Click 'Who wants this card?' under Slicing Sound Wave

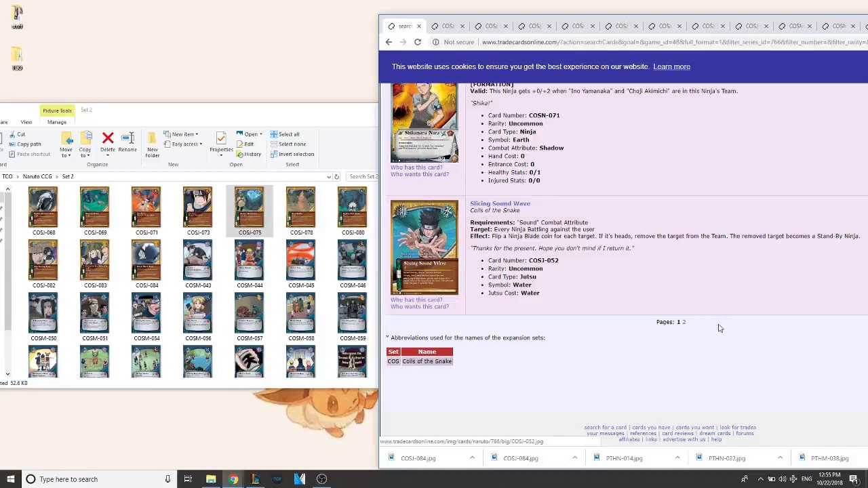pyautogui.click(x=420, y=307)
